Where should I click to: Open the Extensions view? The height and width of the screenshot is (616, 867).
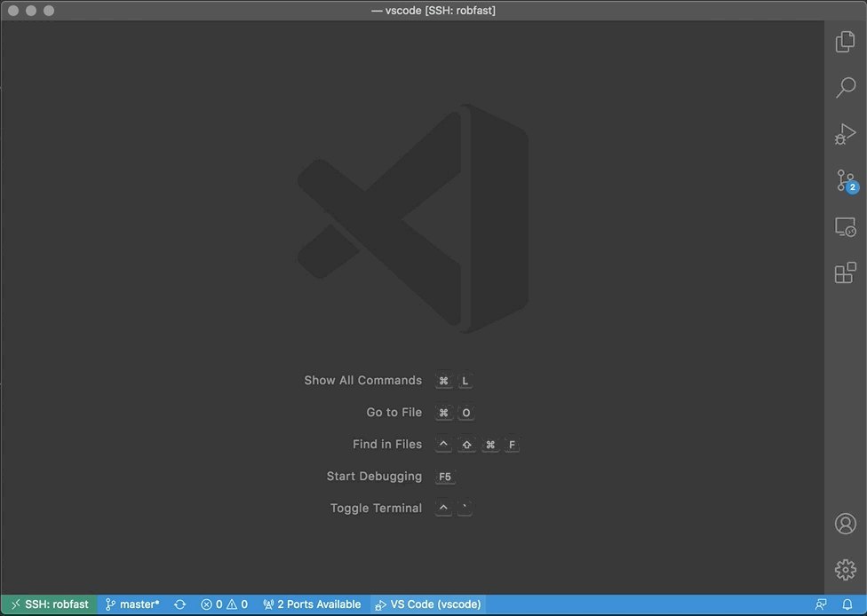(x=845, y=273)
